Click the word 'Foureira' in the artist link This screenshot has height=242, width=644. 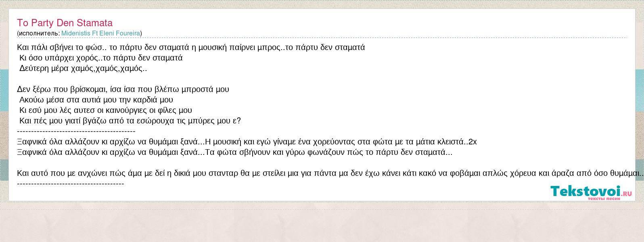[x=128, y=33]
